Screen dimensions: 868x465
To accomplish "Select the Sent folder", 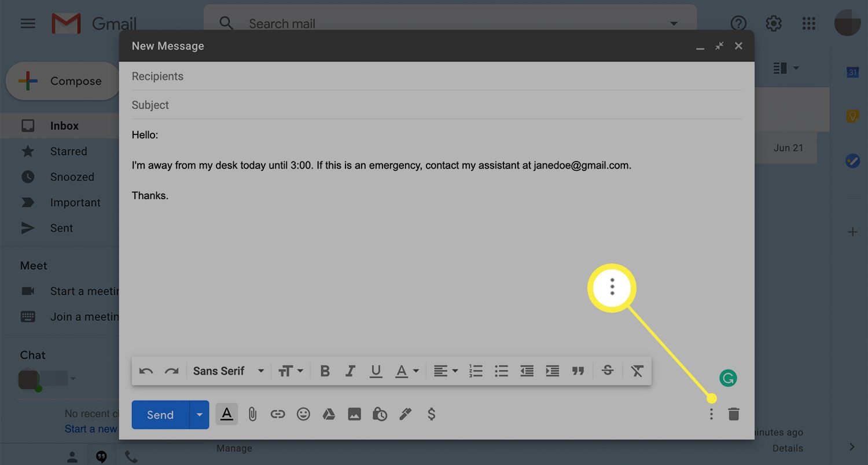I will pos(60,228).
